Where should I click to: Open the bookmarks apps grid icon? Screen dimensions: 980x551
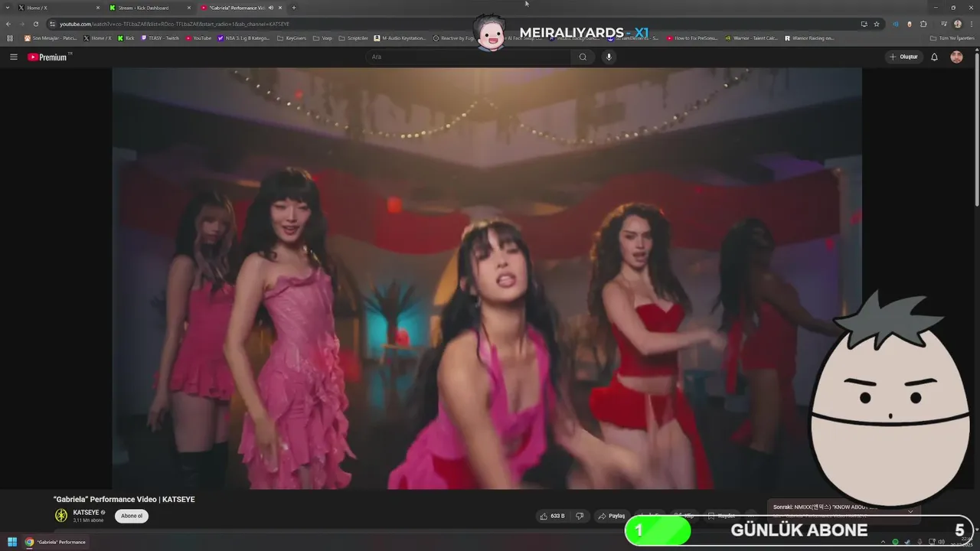tap(10, 37)
